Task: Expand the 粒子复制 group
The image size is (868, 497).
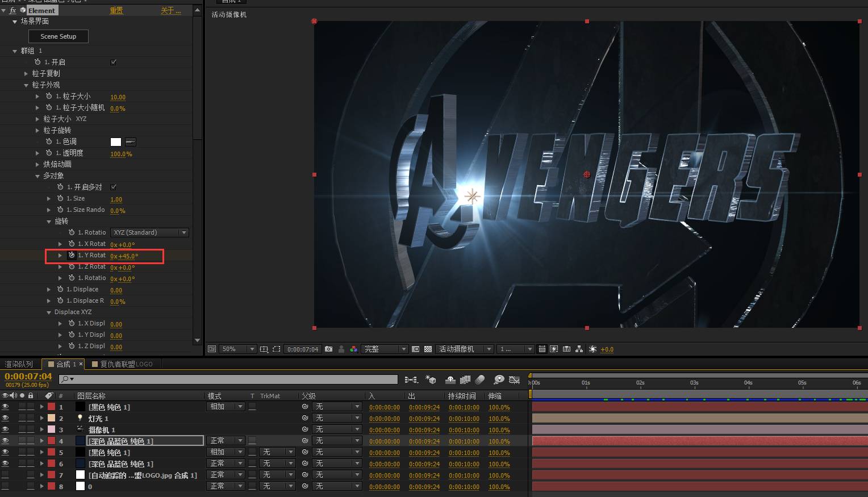Action: (26, 73)
